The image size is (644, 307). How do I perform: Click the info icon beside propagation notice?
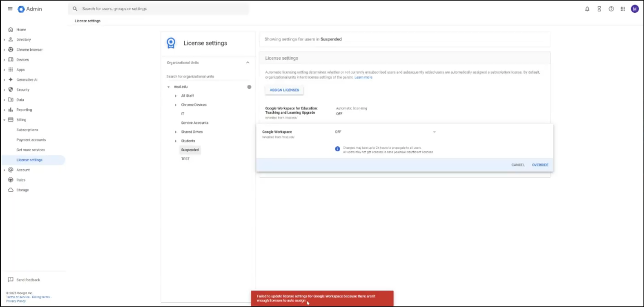[x=337, y=149]
